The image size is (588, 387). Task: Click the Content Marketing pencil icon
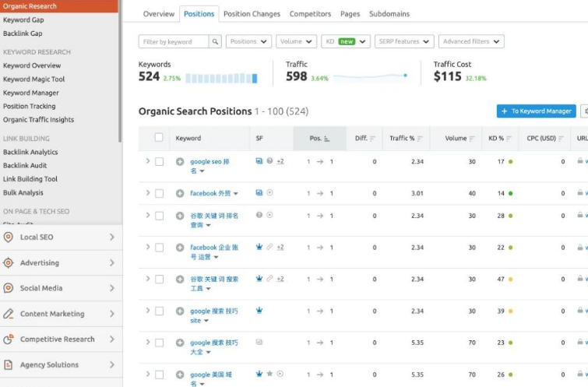[8, 314]
